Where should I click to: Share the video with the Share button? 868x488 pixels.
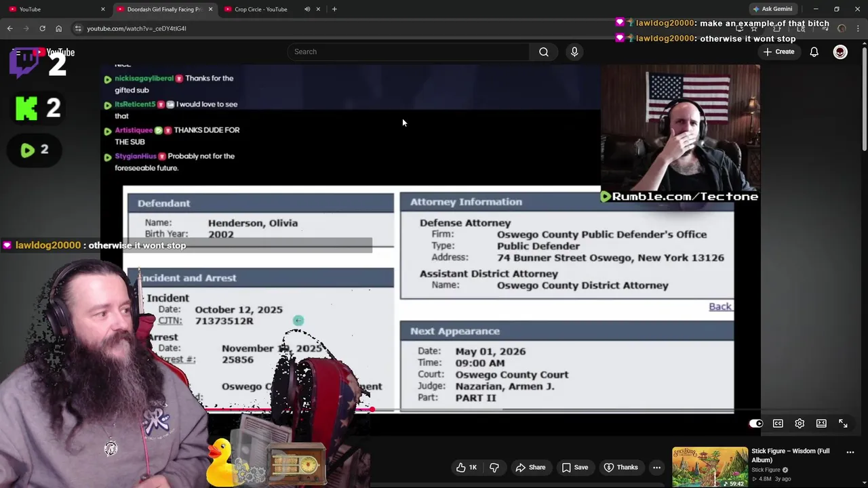click(530, 467)
